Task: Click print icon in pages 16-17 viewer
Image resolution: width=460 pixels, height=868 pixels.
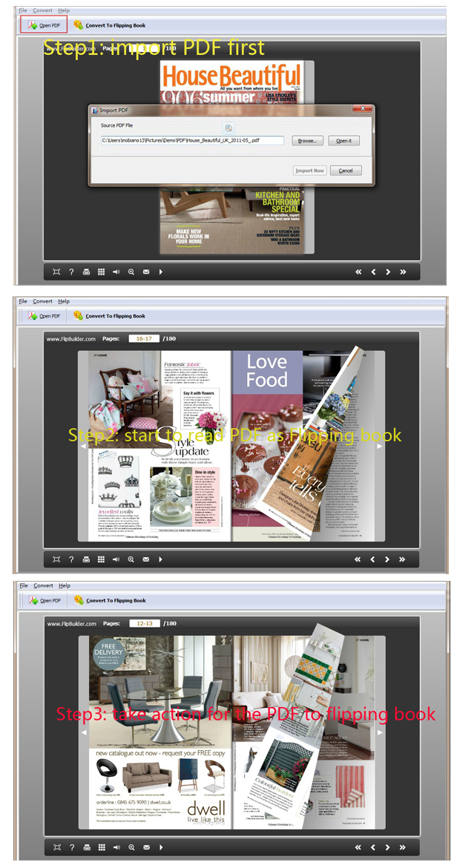Action: (x=86, y=559)
